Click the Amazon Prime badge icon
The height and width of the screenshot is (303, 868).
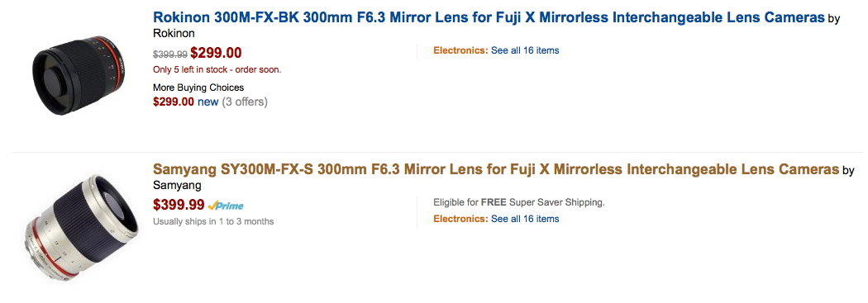(226, 206)
